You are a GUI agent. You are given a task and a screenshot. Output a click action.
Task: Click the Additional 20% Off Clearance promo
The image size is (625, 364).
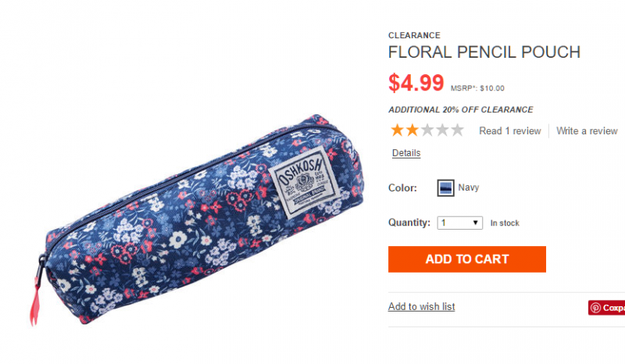coord(460,110)
